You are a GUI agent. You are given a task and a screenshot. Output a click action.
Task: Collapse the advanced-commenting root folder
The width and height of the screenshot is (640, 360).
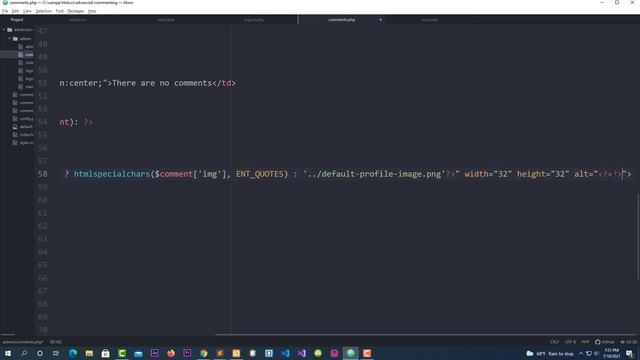click(x=4, y=30)
